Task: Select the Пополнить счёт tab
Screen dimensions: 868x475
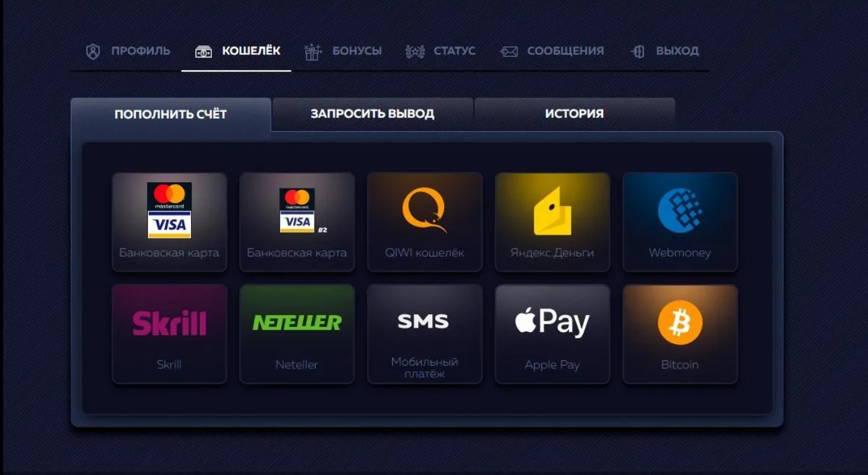Action: coord(171,114)
